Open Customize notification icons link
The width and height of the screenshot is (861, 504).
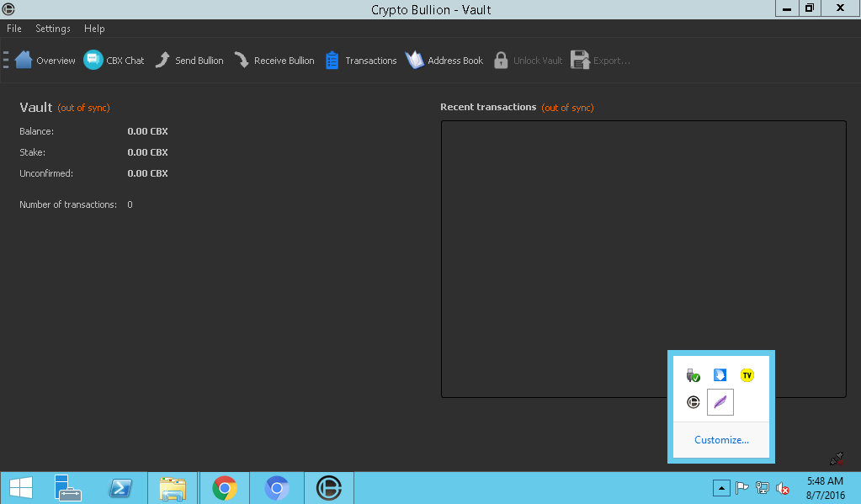(721, 440)
